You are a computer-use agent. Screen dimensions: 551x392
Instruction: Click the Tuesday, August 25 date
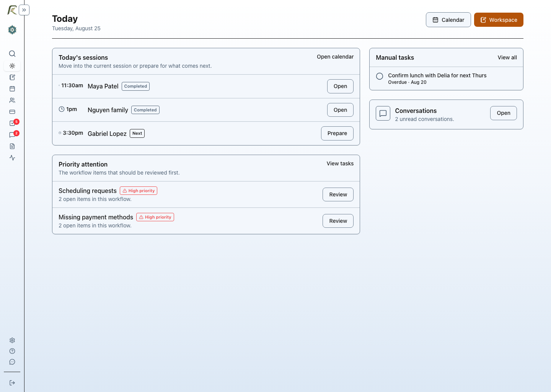click(x=76, y=28)
